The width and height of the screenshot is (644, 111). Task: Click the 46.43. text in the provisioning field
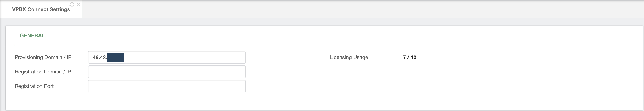pos(100,57)
